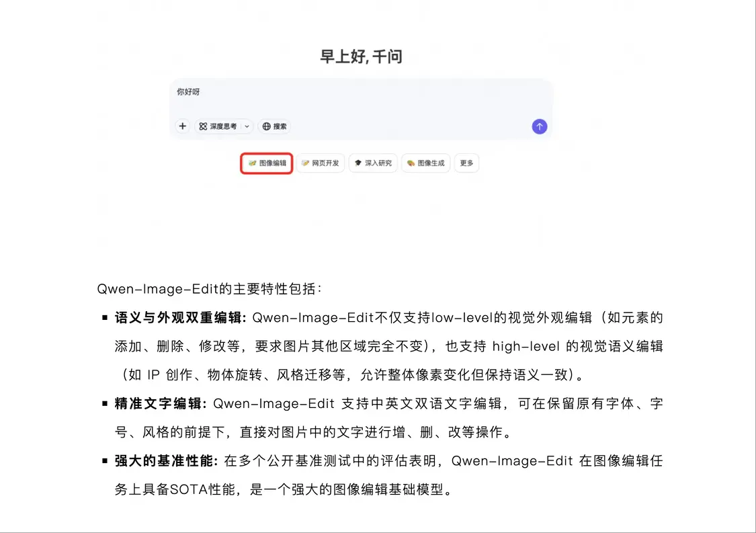Click the purple send arrow icon
Screen dimensions: 756x533
click(x=539, y=126)
